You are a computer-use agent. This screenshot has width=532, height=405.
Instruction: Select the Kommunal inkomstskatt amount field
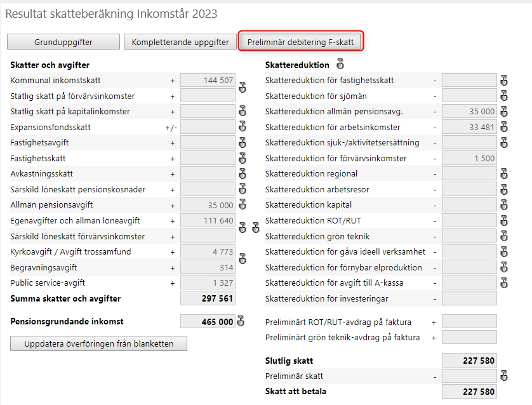point(208,81)
